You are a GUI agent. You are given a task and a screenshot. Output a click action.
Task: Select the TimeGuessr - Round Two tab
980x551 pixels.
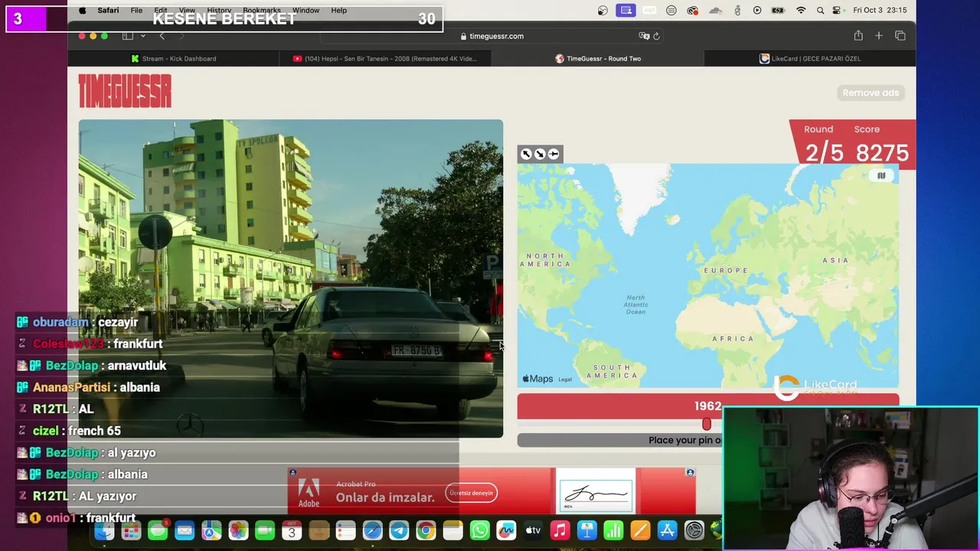[598, 58]
